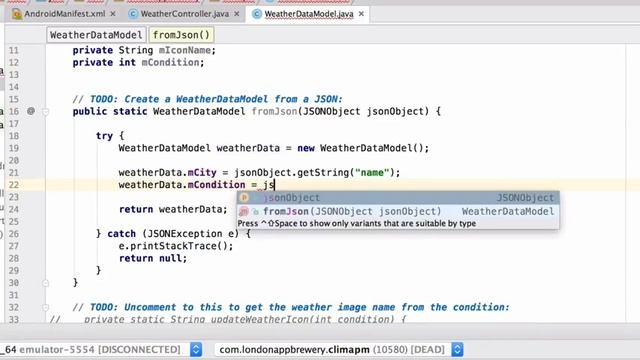Collapse the fromJson method fold at line 16

[45, 111]
